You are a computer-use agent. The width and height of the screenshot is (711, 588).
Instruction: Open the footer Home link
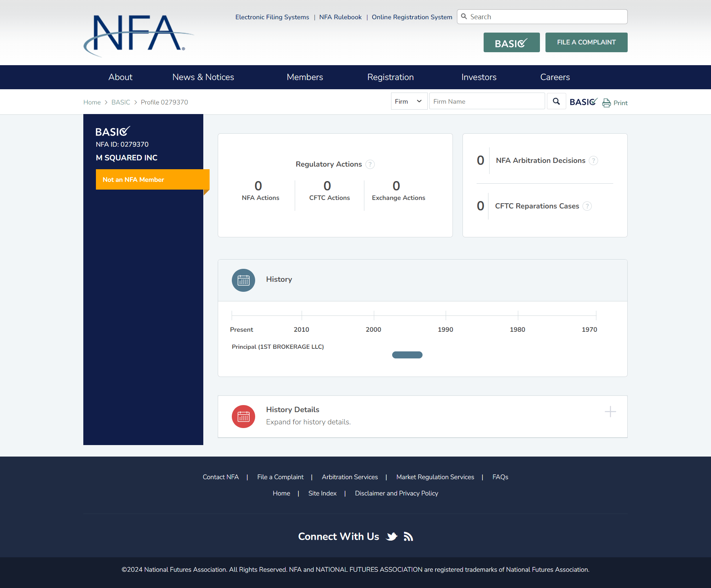pyautogui.click(x=281, y=493)
